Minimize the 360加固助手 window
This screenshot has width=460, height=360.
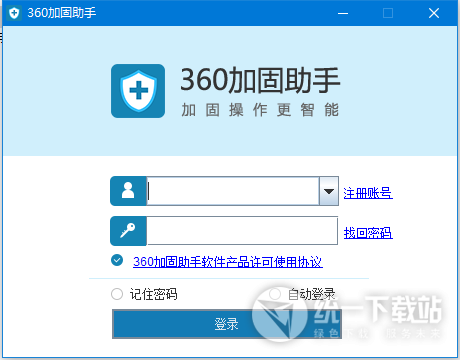click(x=343, y=13)
